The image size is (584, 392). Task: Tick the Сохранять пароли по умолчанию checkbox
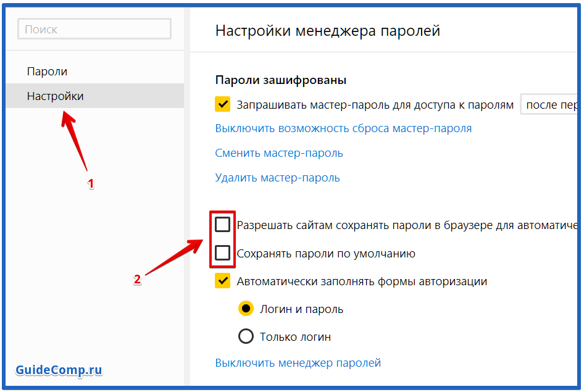[222, 252]
